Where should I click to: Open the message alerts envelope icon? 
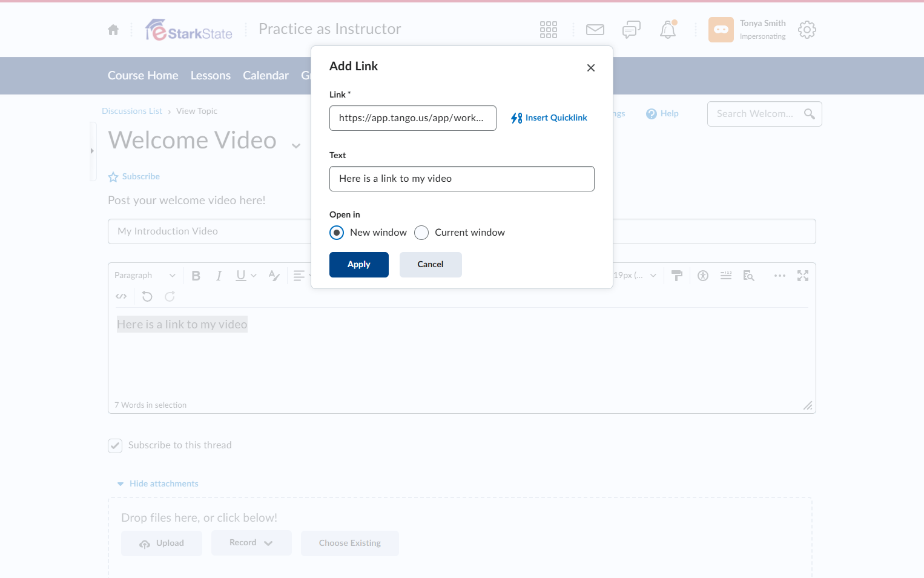click(x=595, y=30)
